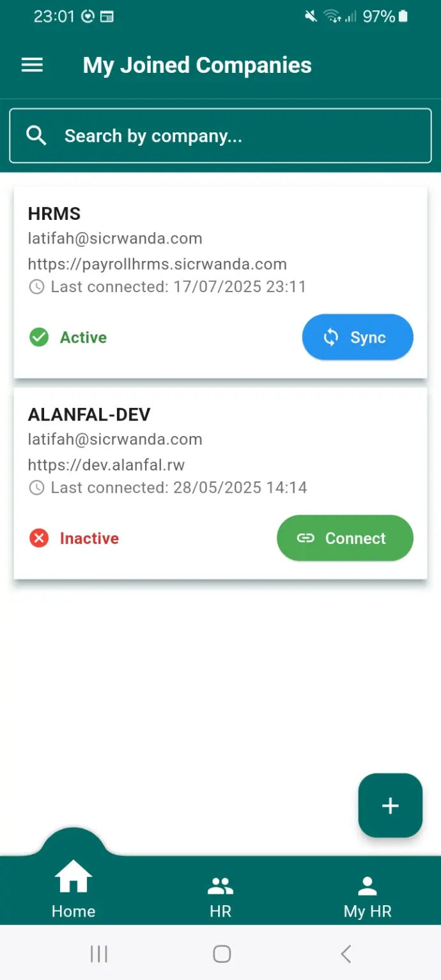Click the clock icon on HRMS card

(37, 287)
